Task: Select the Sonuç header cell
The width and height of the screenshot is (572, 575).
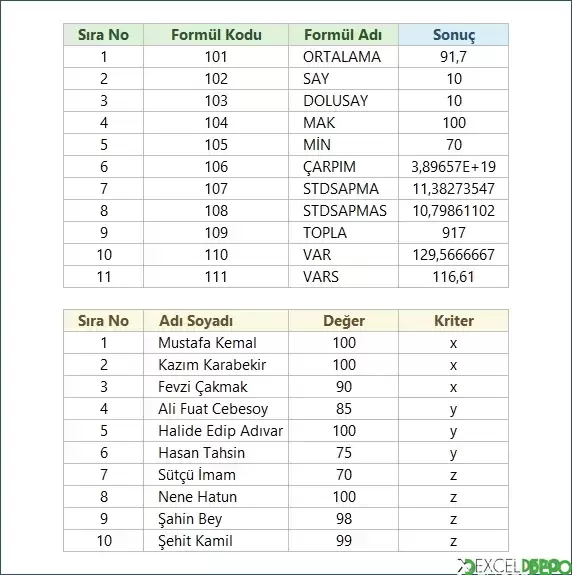Action: coord(454,35)
